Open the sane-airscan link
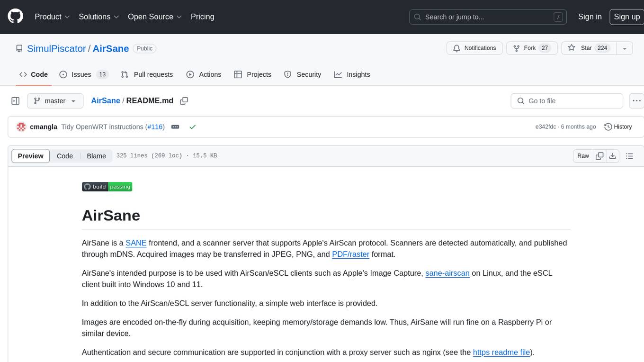Viewport: 644px width, 362px height. coord(447,273)
